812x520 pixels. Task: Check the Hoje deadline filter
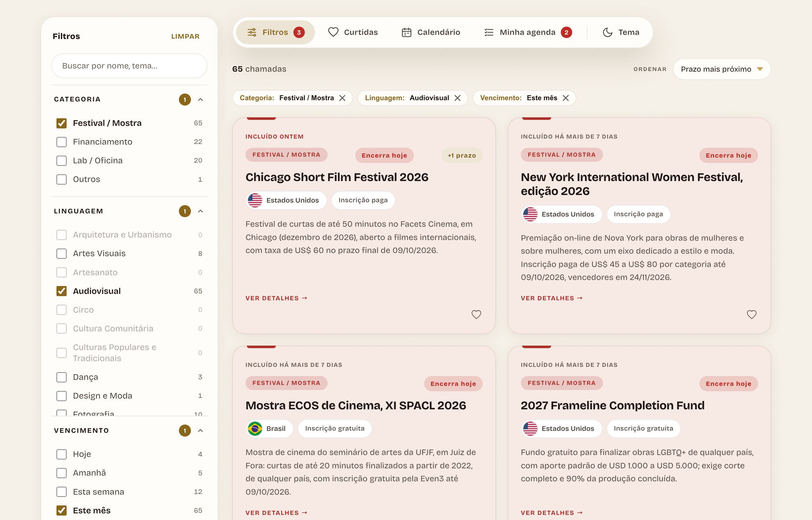coord(62,454)
